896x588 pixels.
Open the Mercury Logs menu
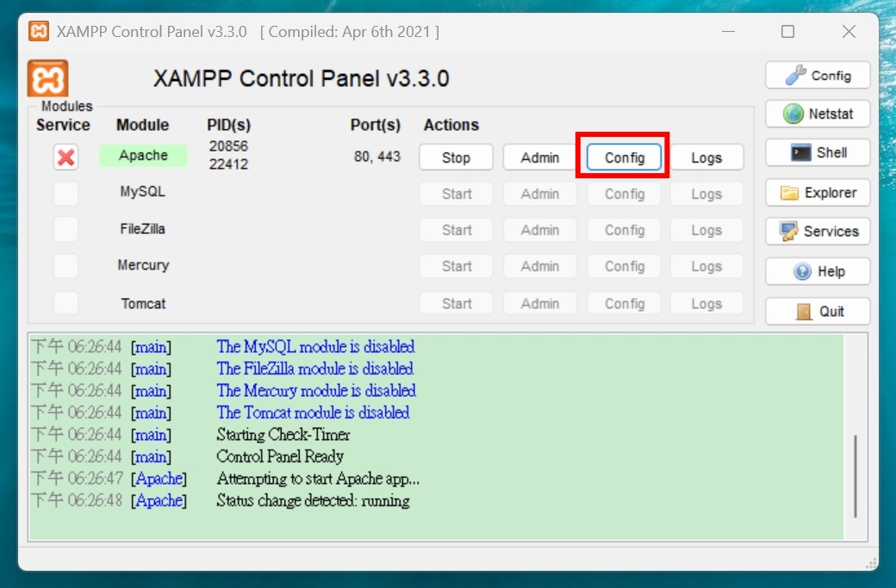click(706, 266)
